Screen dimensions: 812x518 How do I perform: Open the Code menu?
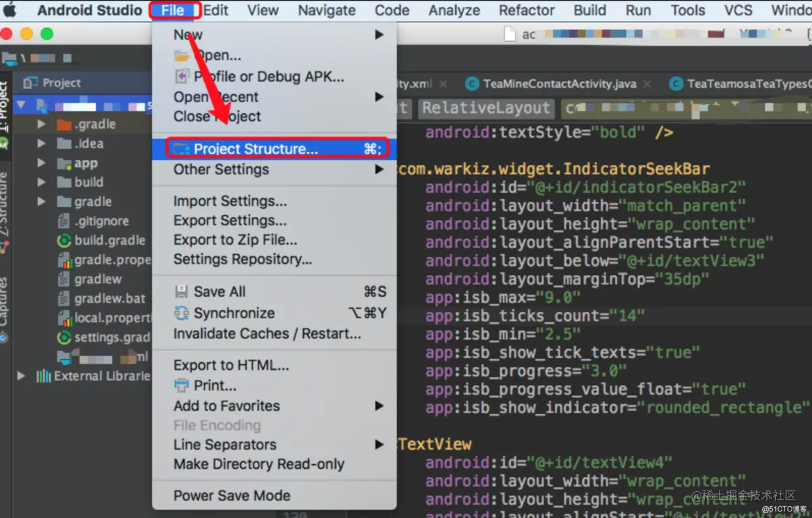tap(392, 10)
